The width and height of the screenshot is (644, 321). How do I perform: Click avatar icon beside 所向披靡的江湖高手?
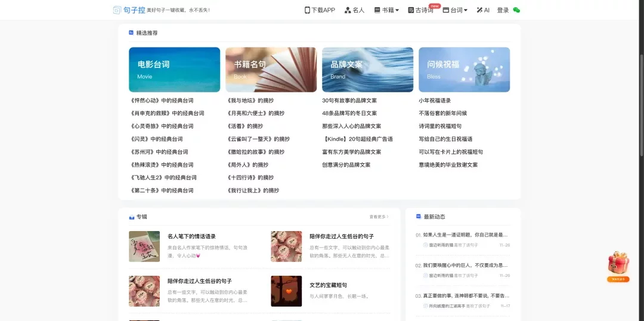coord(426,306)
